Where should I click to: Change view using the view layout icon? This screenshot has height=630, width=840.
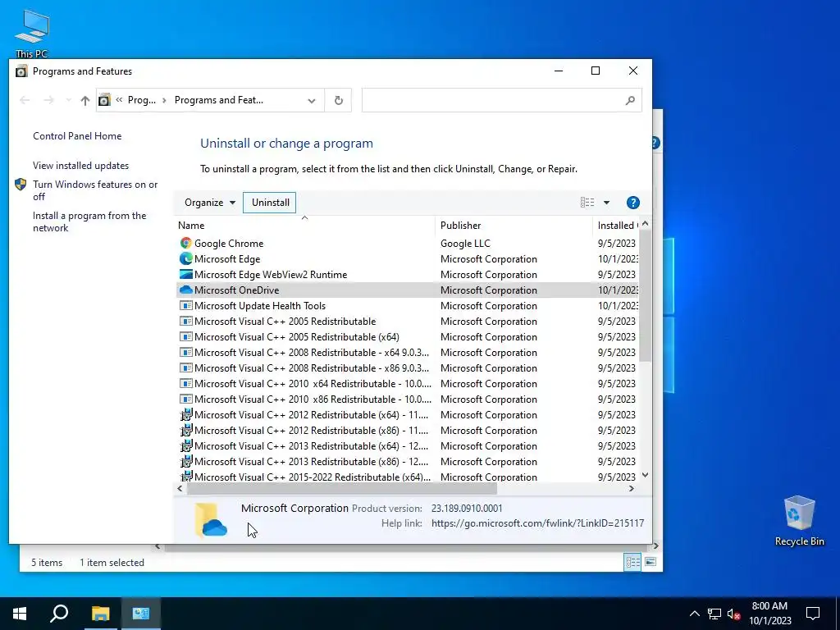click(587, 203)
